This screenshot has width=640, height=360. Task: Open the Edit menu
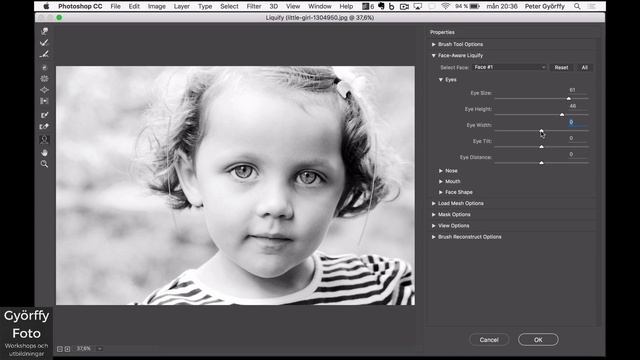tap(134, 6)
